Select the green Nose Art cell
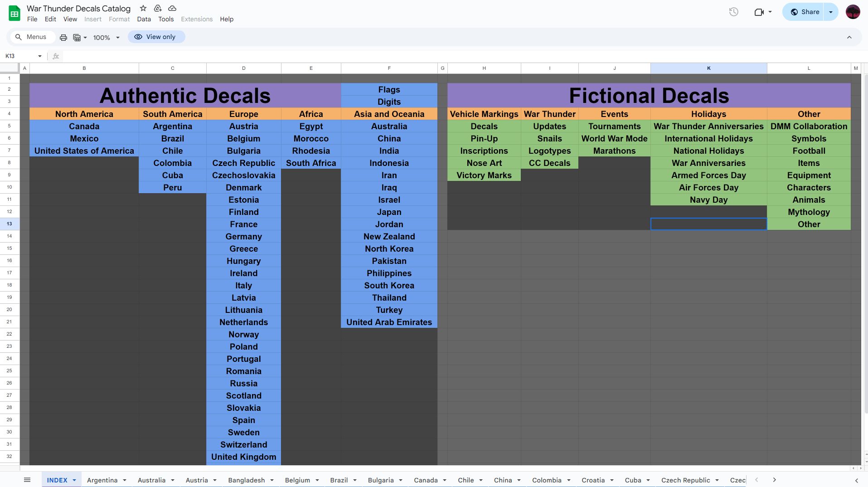Image resolution: width=868 pixels, height=487 pixels. 484,163
